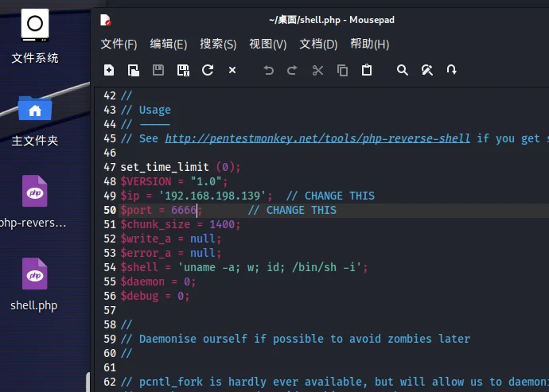The width and height of the screenshot is (549, 392).
Task: Select the 文件系统 desktop icon
Action: tap(35, 36)
